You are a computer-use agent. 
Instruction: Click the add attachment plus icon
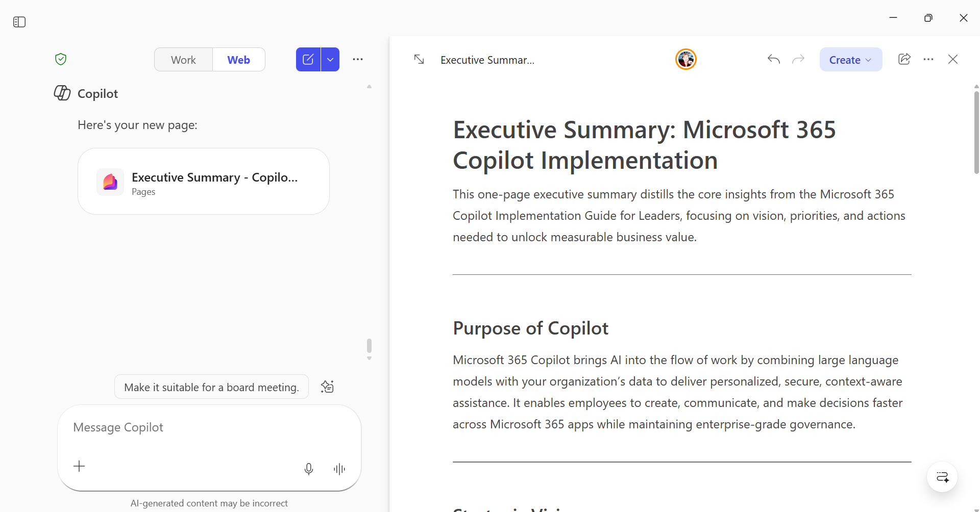pos(80,466)
